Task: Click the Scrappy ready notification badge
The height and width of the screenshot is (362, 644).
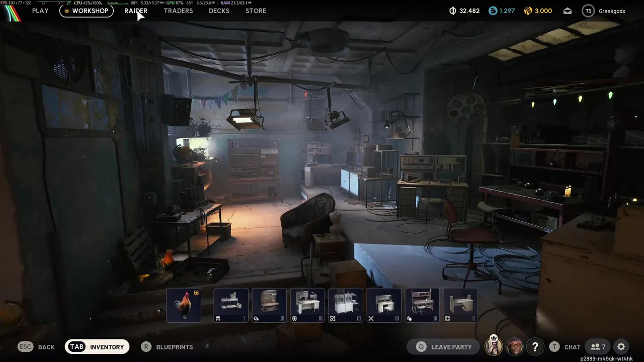Action: pyautogui.click(x=196, y=293)
